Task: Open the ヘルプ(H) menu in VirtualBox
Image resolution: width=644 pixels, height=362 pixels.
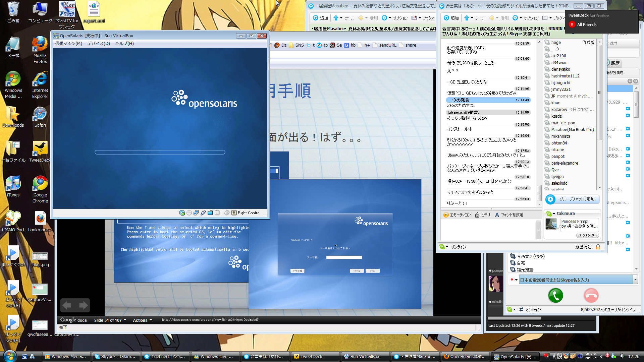Action: pos(124,44)
